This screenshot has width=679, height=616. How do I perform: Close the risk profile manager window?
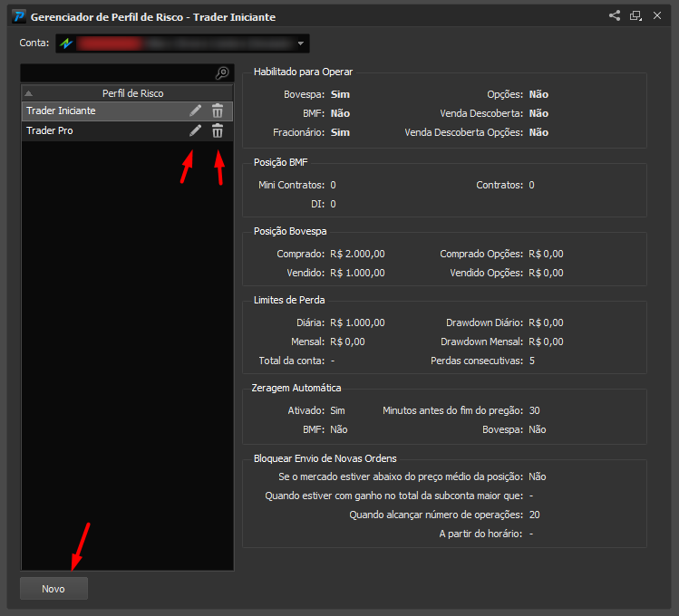coord(657,16)
